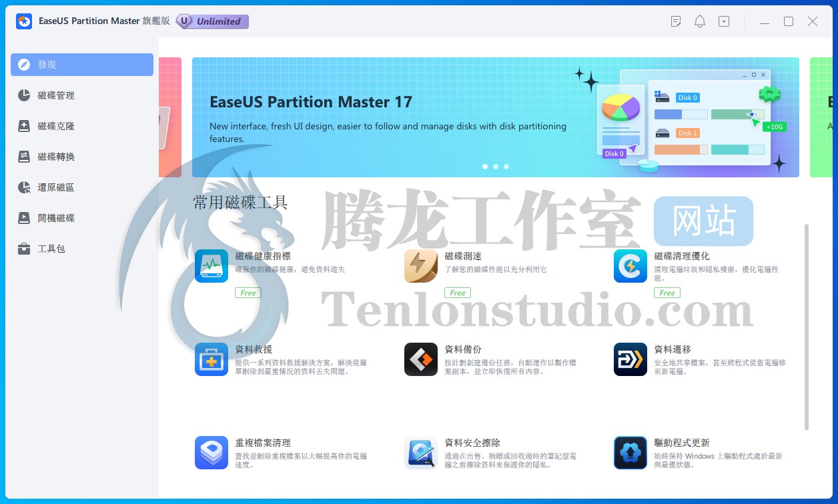Image resolution: width=838 pixels, height=504 pixels.
Task: Show the first banner slide dot
Action: point(485,167)
